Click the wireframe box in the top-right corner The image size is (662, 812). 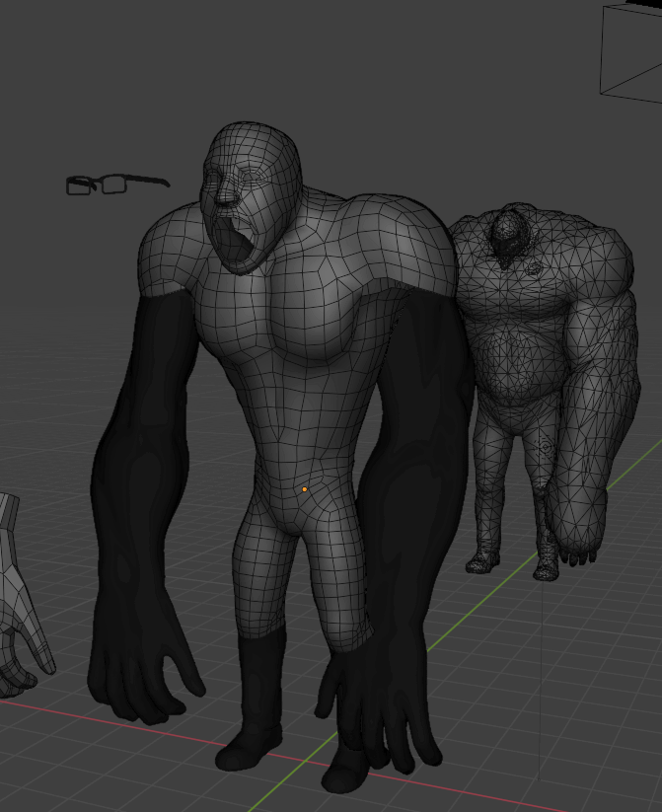632,49
